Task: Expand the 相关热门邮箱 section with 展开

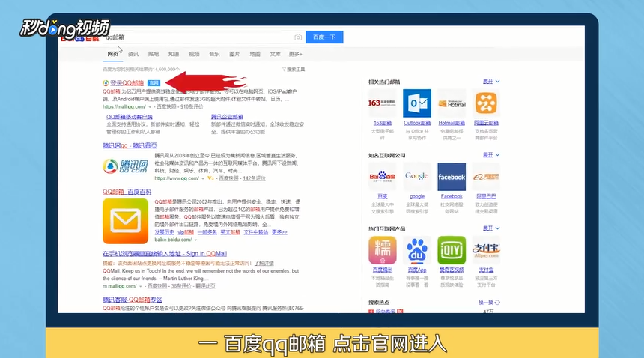Action: pos(491,82)
